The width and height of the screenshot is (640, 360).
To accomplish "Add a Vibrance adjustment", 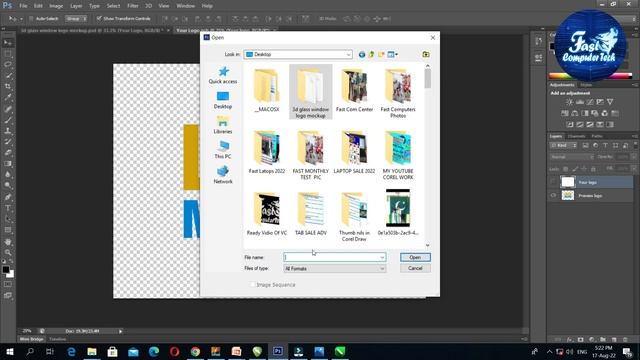I will pyautogui.click(x=610, y=102).
